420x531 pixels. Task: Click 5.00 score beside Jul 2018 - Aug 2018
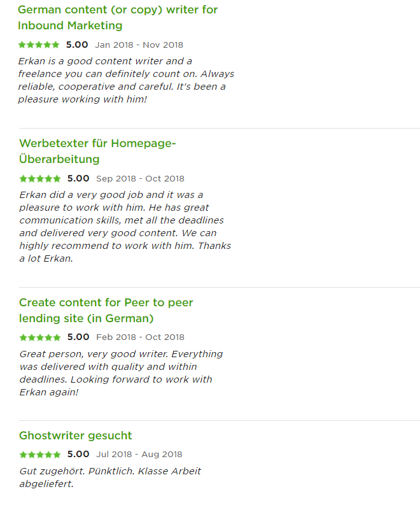click(x=78, y=454)
